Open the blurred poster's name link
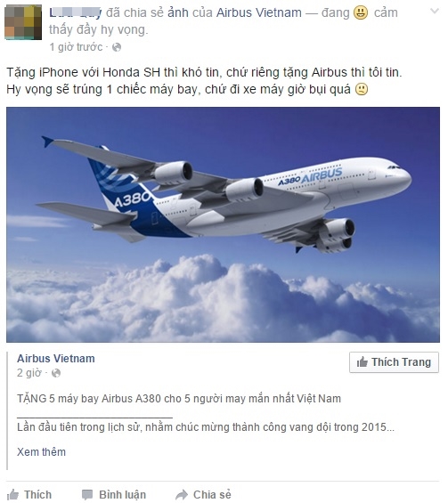 pyautogui.click(x=76, y=12)
